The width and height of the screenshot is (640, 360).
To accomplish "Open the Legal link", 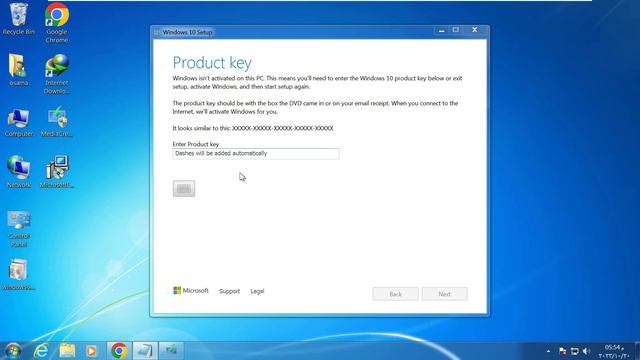I will coord(257,291).
